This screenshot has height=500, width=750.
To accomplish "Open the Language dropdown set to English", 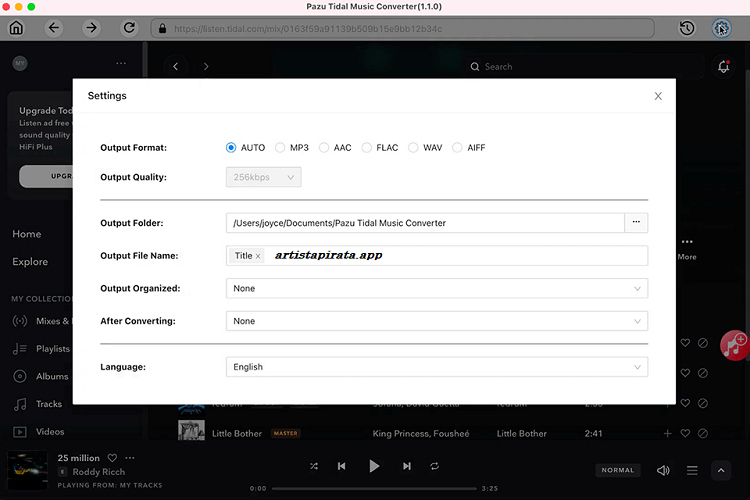I will click(x=437, y=367).
